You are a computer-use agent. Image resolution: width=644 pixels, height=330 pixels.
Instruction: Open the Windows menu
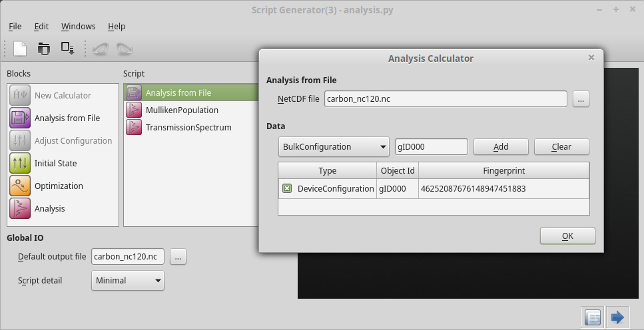(78, 27)
